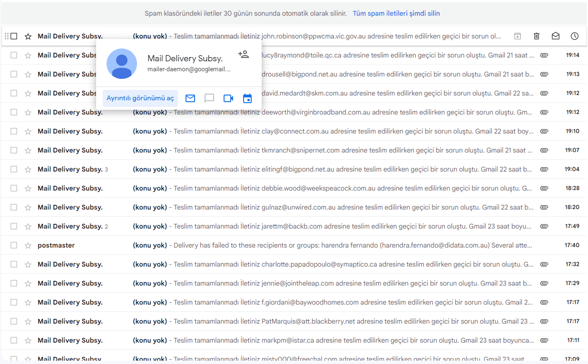Click the row handle of john.robinson email

pyautogui.click(x=7, y=36)
